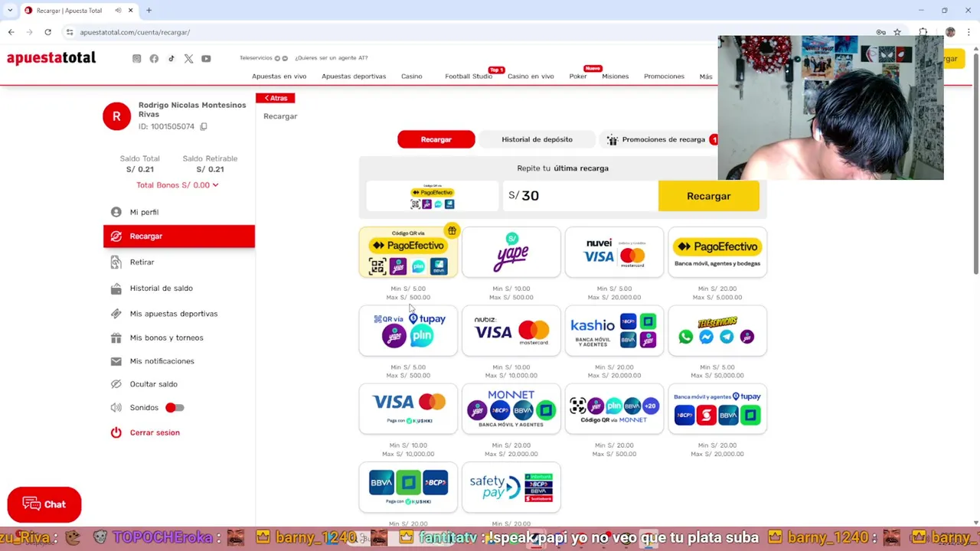Choose BBVA BCP Kushki payment card
This screenshot has width=980, height=551.
408,487
